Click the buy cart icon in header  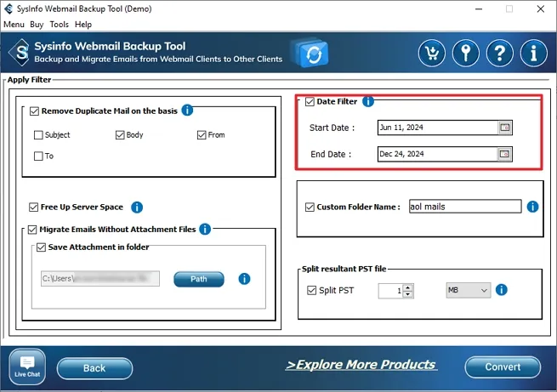pyautogui.click(x=432, y=54)
